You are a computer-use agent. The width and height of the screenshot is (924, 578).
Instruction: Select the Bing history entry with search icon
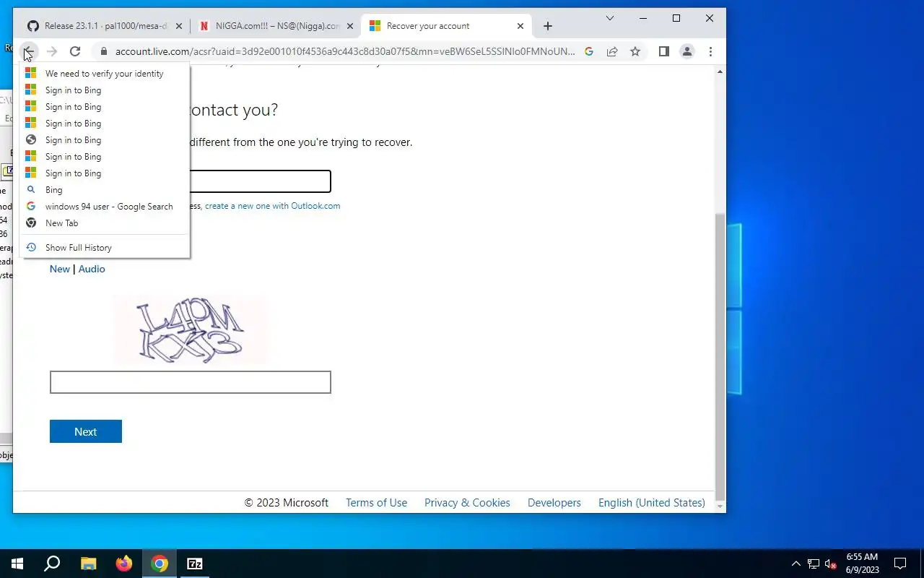105,190
